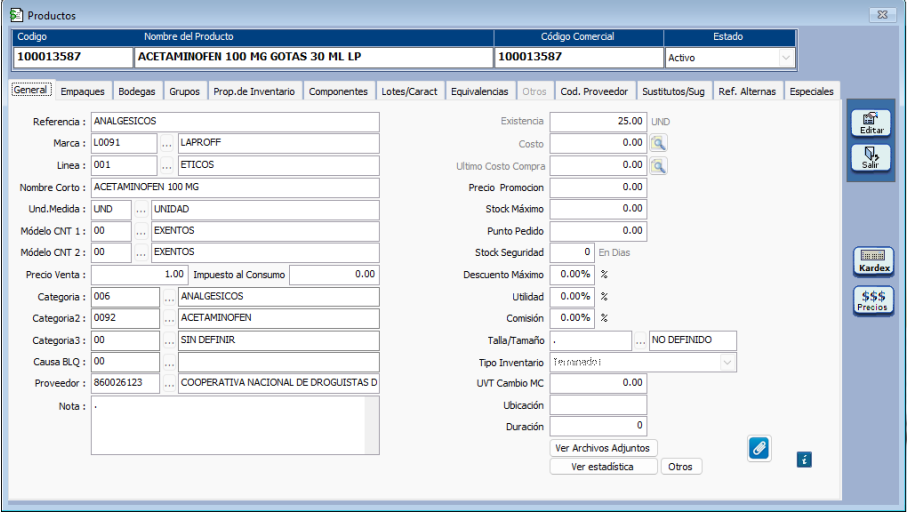Screen dimensions: 909x515
Task: Open the Equivalencias tab
Action: 479,91
